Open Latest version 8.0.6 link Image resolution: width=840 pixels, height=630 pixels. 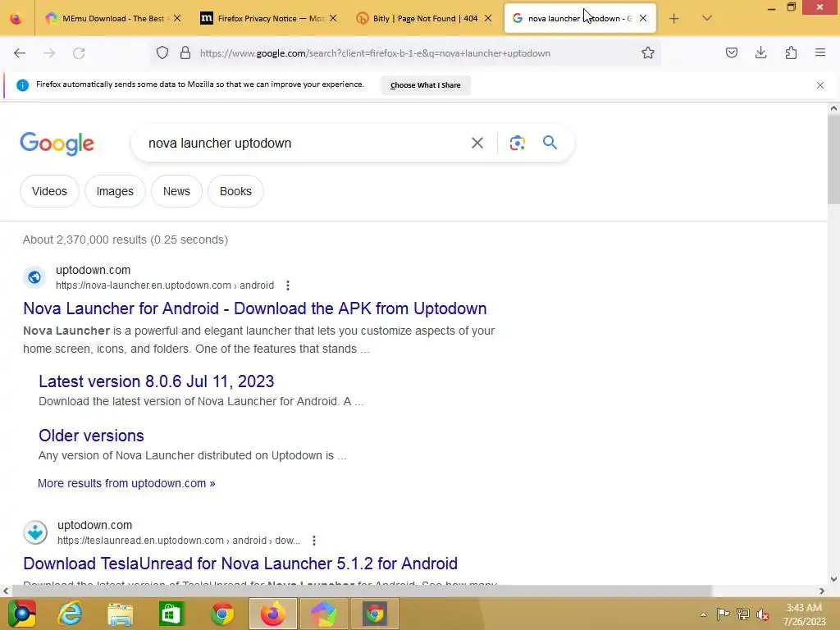pyautogui.click(x=157, y=381)
